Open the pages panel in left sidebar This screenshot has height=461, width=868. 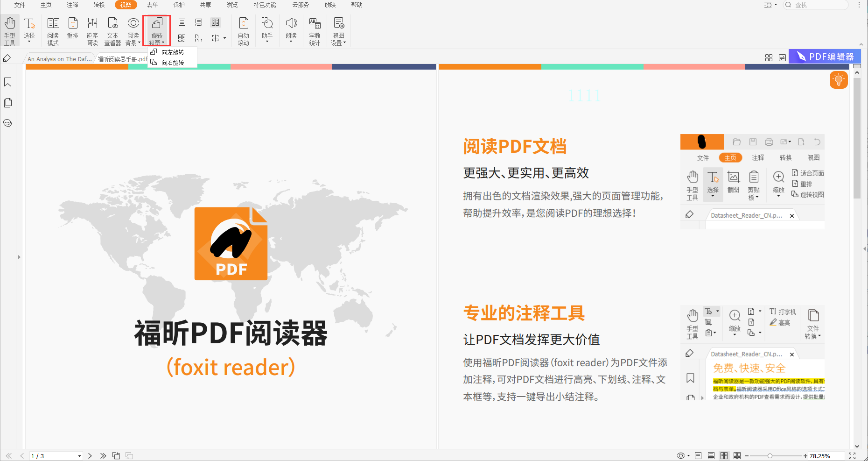click(x=8, y=103)
